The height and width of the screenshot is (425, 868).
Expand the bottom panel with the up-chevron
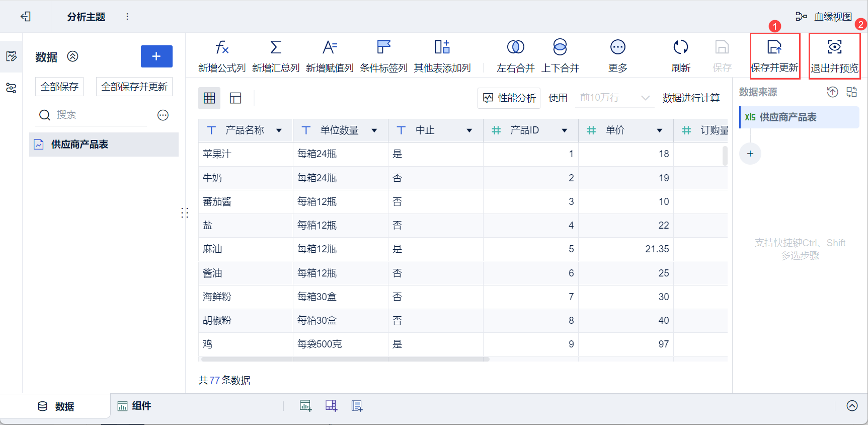click(852, 406)
